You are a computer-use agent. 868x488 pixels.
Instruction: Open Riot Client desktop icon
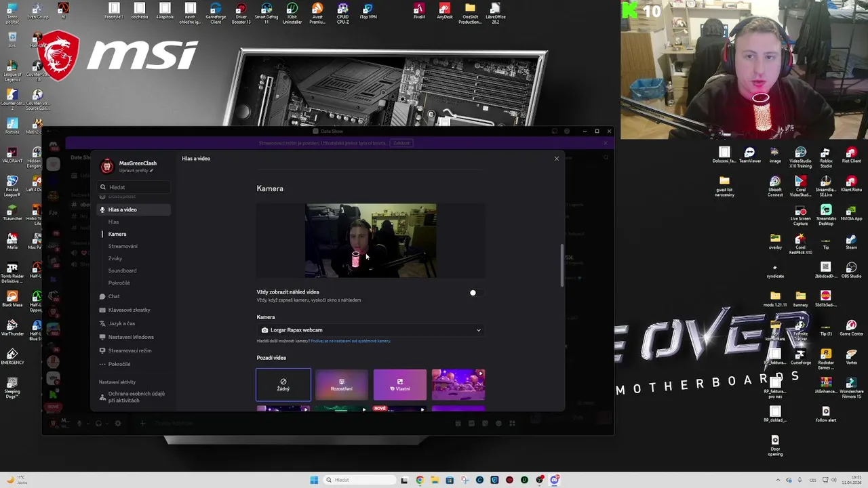[x=851, y=155]
